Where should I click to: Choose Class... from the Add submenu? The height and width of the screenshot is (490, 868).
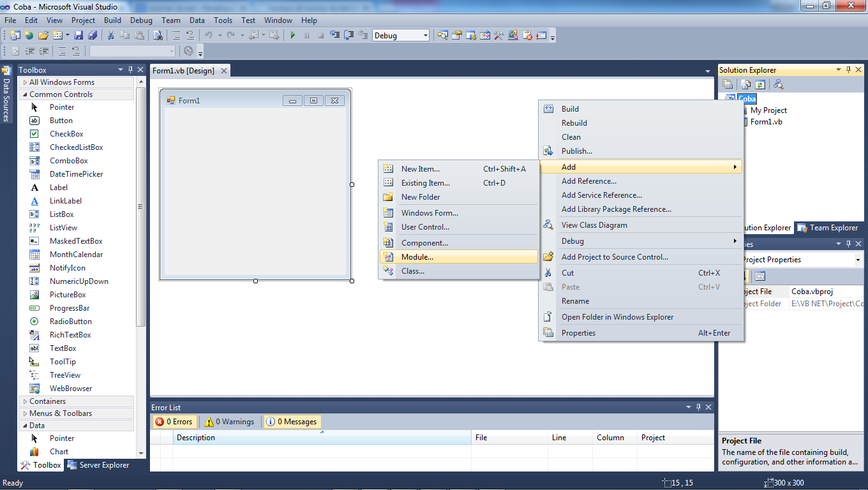460,271
